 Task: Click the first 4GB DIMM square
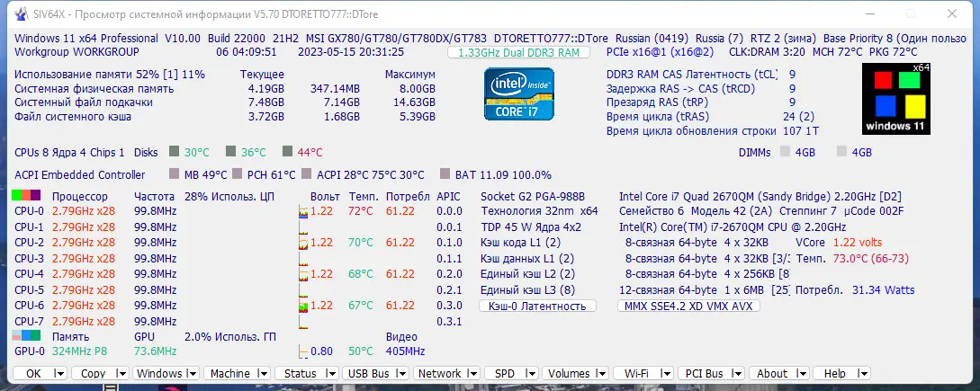pyautogui.click(x=785, y=152)
